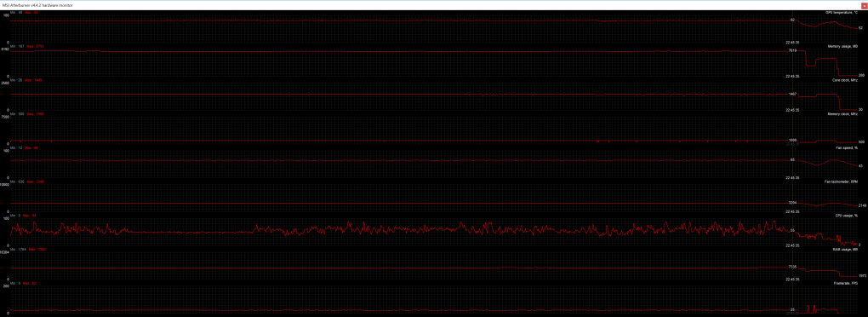Click the 1467 marker value on Core clock graph
The width and height of the screenshot is (868, 317).
coord(792,95)
